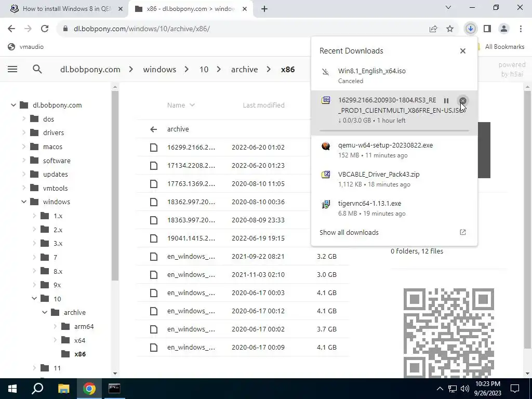Show hidden system tray icons
The width and height of the screenshot is (532, 399).
[440, 389]
